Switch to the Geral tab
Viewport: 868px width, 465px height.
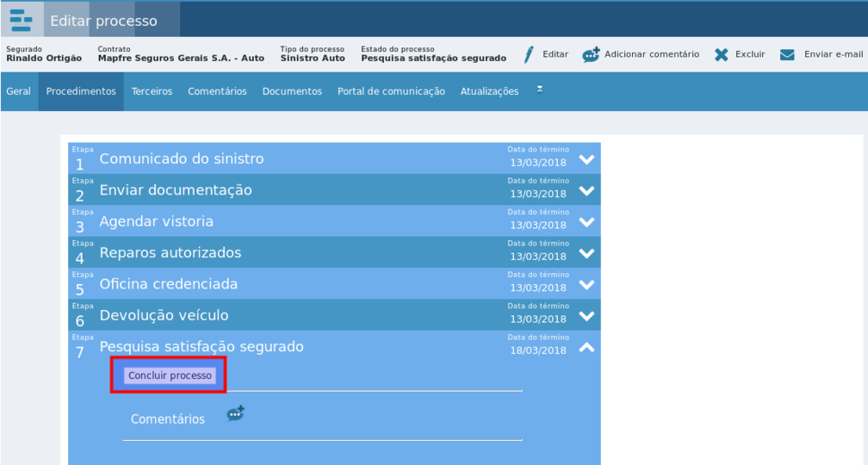coord(18,91)
